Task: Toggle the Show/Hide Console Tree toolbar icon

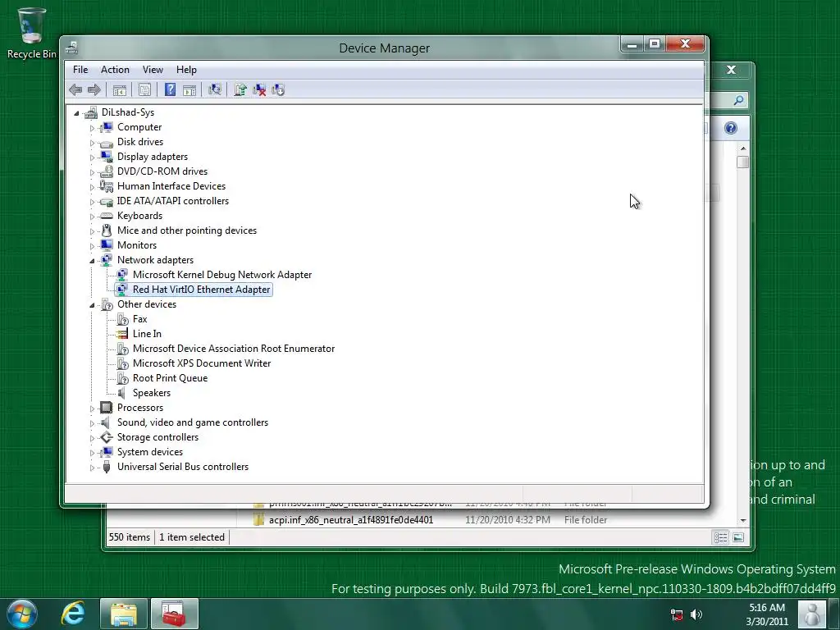Action: [x=120, y=90]
